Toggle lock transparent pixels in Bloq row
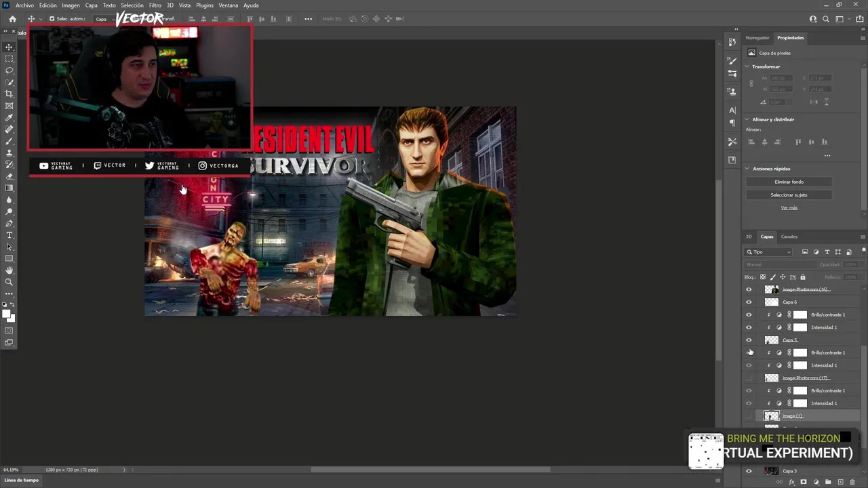Viewport: 868px width, 488px height. pyautogui.click(x=762, y=277)
